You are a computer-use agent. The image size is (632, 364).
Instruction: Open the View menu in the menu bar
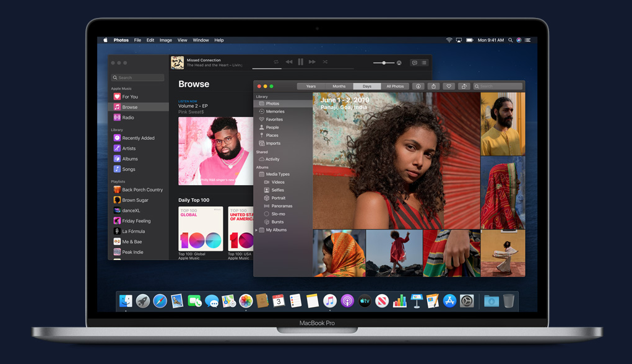[x=182, y=40]
